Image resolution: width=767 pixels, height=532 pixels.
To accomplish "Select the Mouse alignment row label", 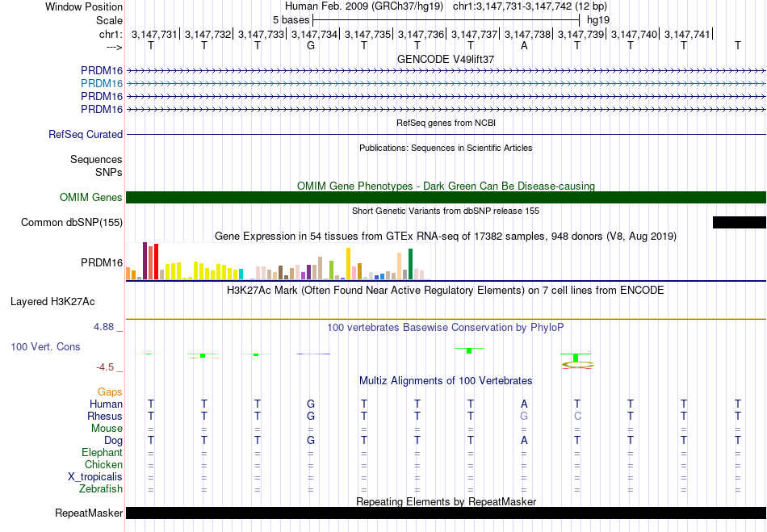I will [107, 429].
